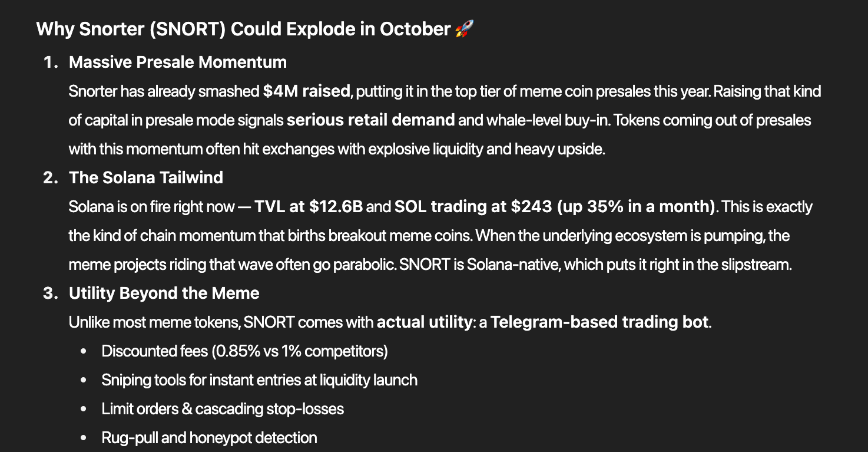The height and width of the screenshot is (452, 868).
Task: Click the rocket emoji in the title
Action: point(465,29)
